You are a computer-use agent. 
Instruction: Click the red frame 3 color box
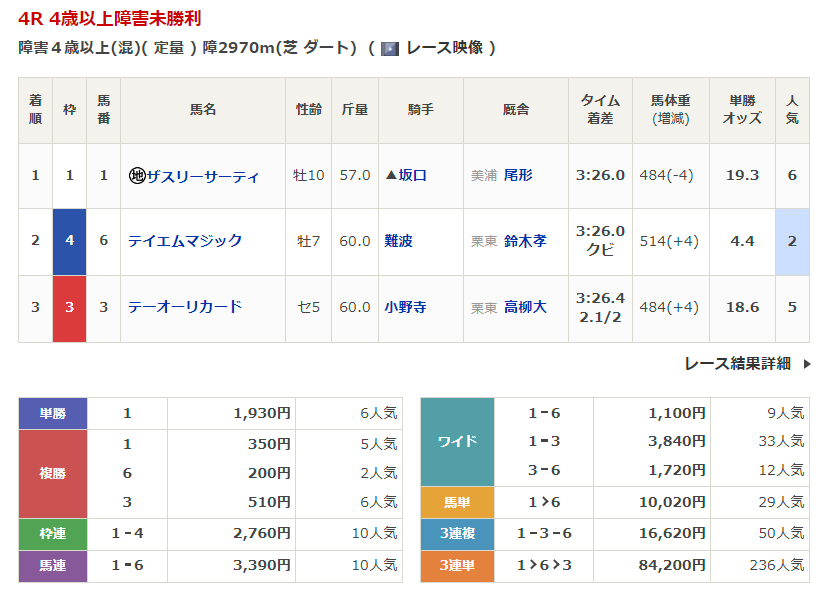click(70, 307)
